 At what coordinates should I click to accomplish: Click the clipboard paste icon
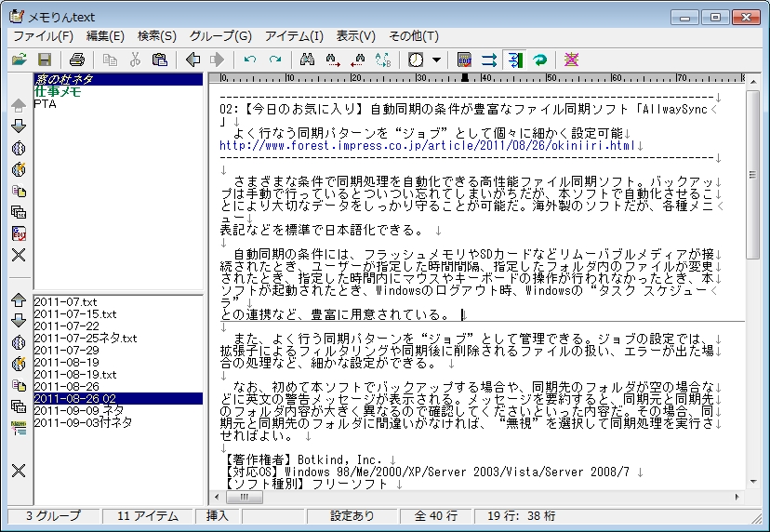[x=160, y=60]
